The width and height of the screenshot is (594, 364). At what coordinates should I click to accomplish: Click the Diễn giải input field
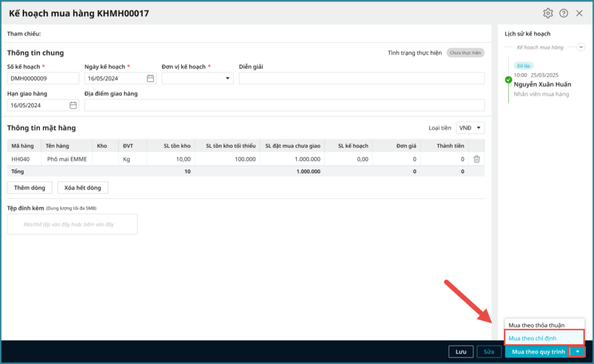361,78
